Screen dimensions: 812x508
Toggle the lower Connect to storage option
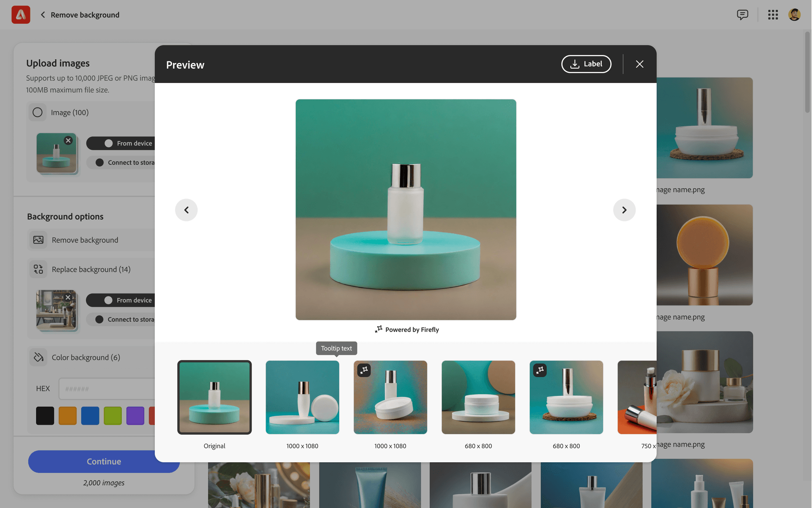pos(121,320)
